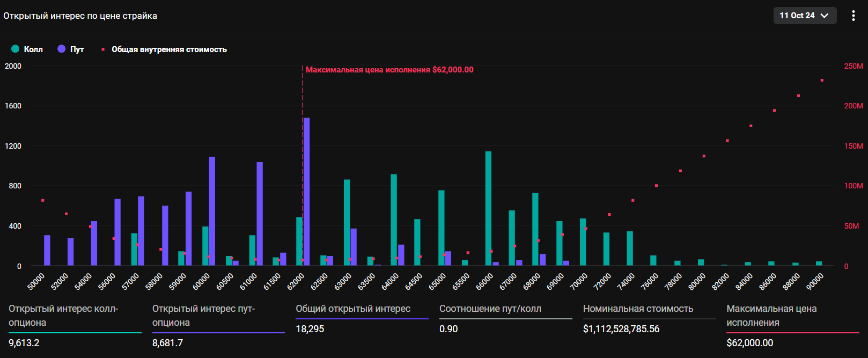Select the put bar at strike 60000
Image resolution: width=868 pixels, height=358 pixels.
(212, 211)
